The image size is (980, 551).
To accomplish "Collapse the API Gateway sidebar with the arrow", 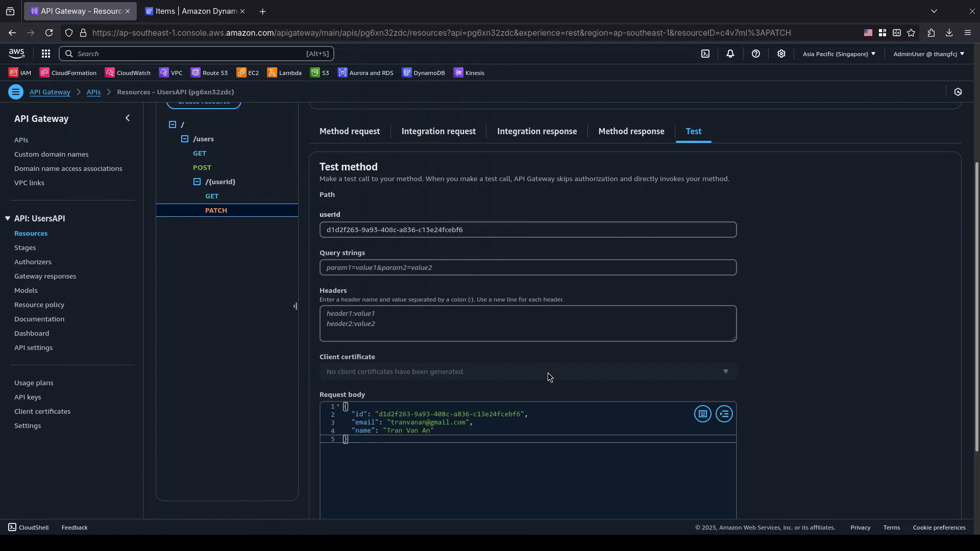I will (x=128, y=118).
